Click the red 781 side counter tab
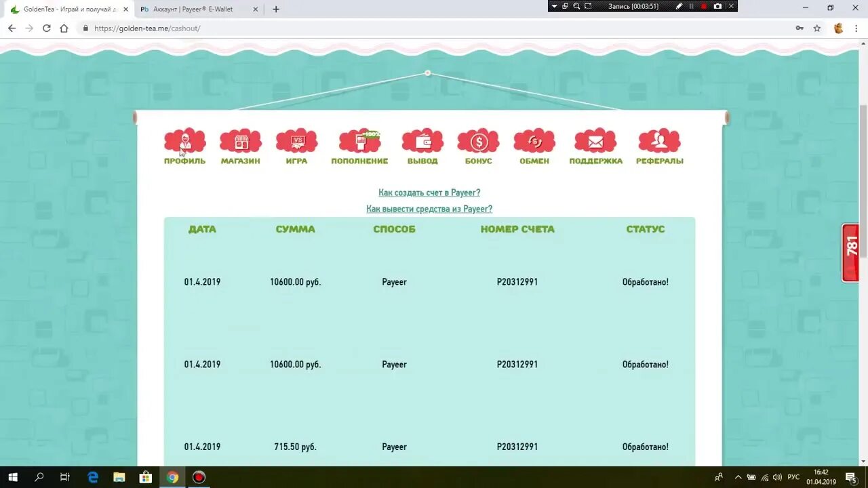868x488 pixels. click(850, 253)
